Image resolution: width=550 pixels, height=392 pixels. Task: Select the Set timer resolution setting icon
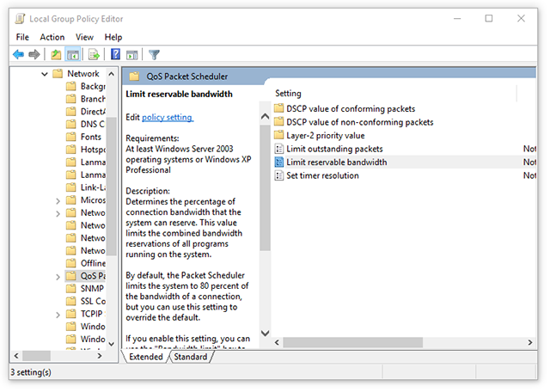pos(278,175)
